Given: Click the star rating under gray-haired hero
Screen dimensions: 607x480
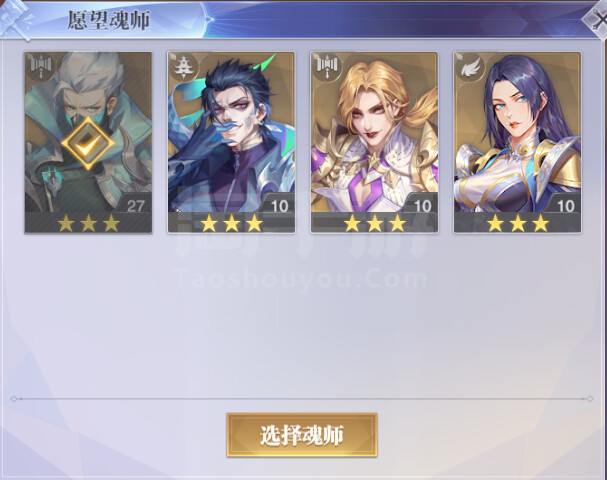Looking at the screenshot, I should click(88, 223).
